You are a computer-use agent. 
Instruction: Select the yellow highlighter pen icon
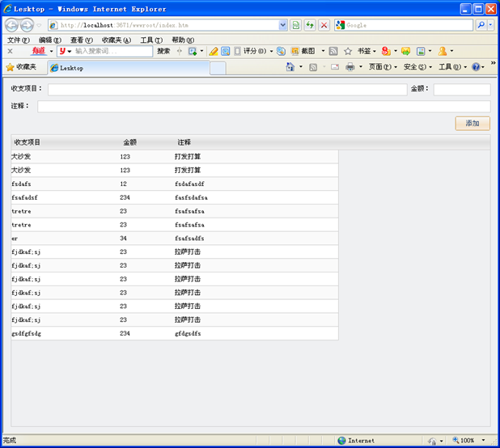[214, 51]
